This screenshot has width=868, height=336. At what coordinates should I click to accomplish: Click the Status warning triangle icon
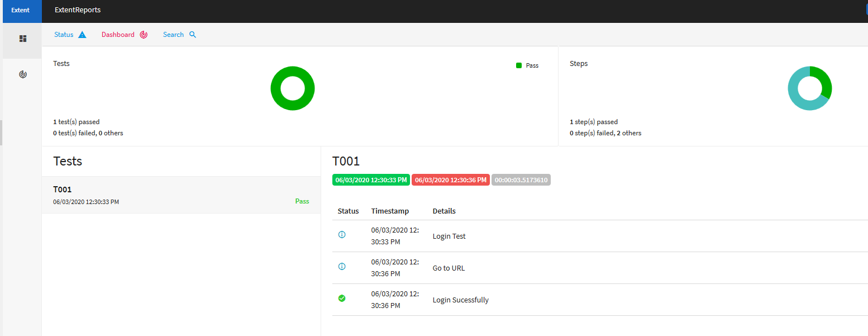[82, 35]
